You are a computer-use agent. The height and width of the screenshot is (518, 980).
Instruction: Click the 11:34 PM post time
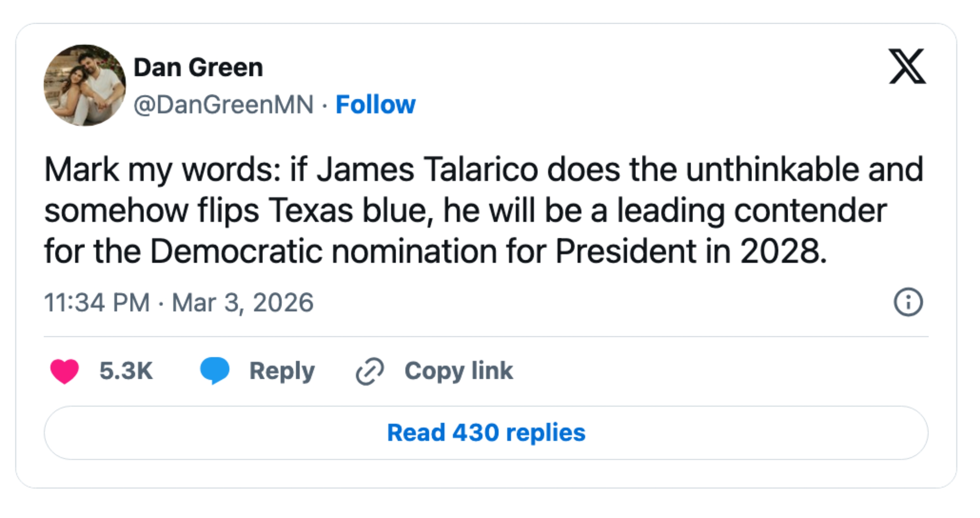click(x=97, y=302)
